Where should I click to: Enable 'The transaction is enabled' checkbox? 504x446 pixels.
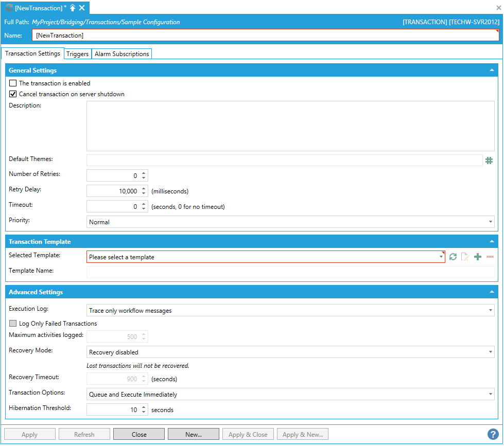(x=13, y=83)
